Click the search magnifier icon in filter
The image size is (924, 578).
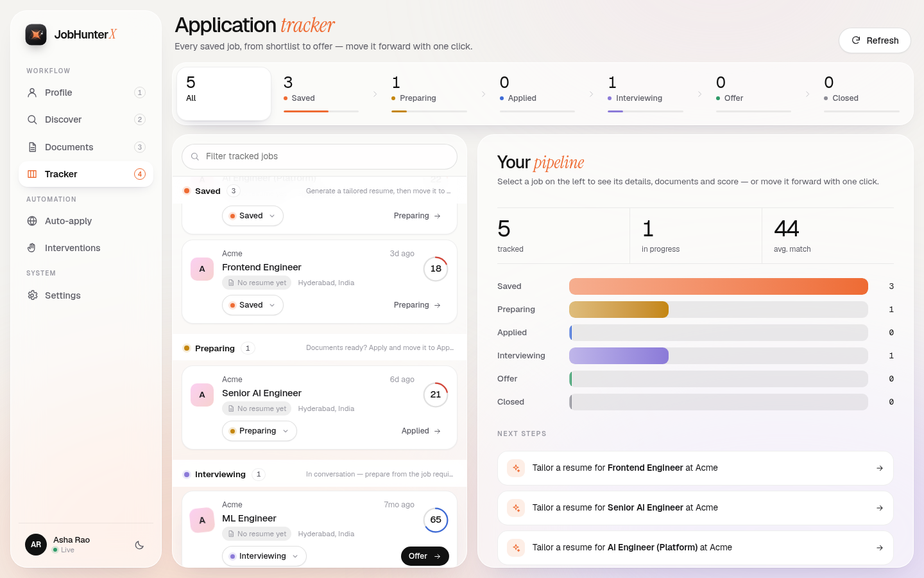[195, 157]
